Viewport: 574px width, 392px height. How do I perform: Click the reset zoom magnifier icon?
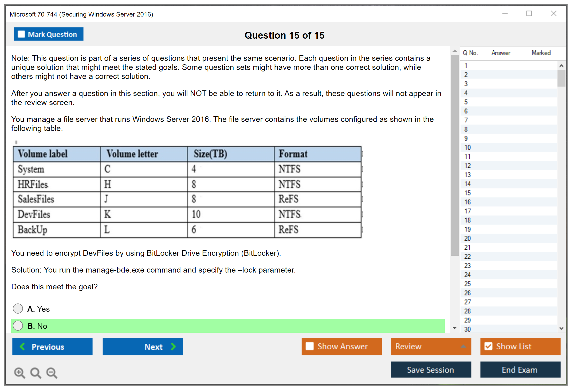click(x=36, y=373)
